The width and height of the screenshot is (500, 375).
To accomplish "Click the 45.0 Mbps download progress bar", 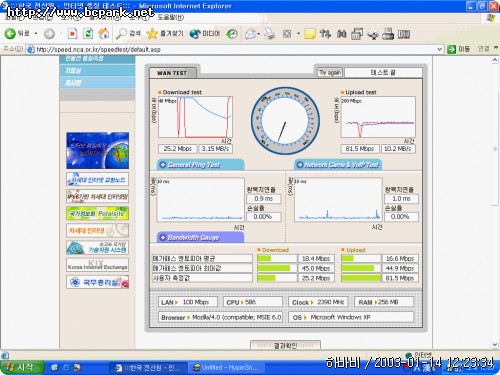I will [277, 268].
